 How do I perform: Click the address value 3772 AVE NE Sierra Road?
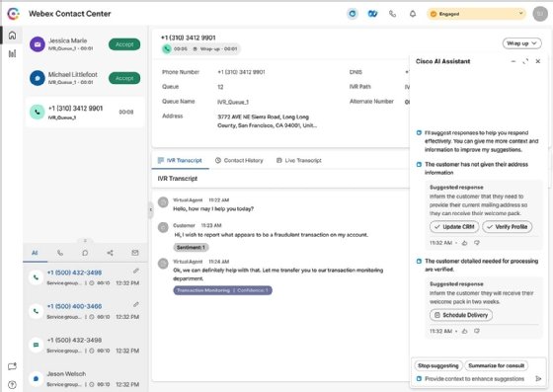point(267,120)
